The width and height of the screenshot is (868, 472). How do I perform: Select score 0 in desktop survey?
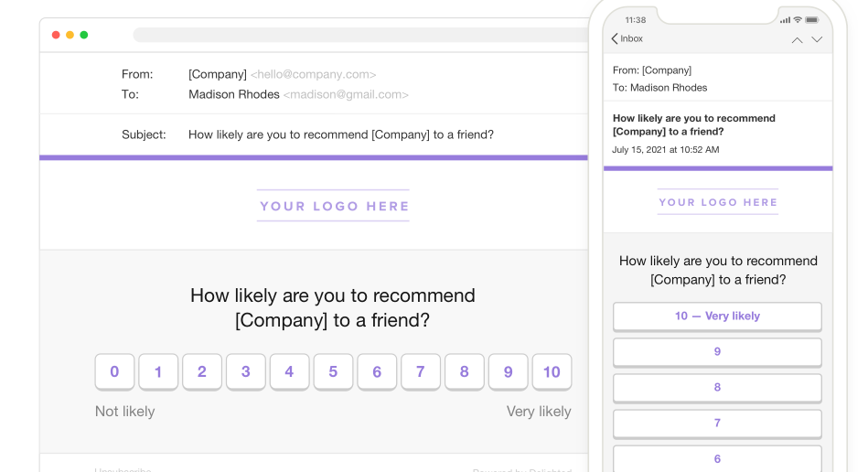114,371
